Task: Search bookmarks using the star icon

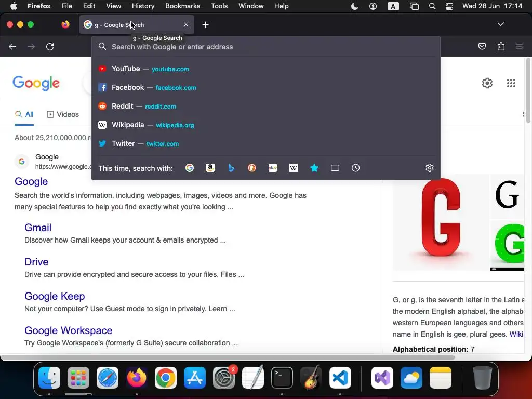Action: click(314, 168)
